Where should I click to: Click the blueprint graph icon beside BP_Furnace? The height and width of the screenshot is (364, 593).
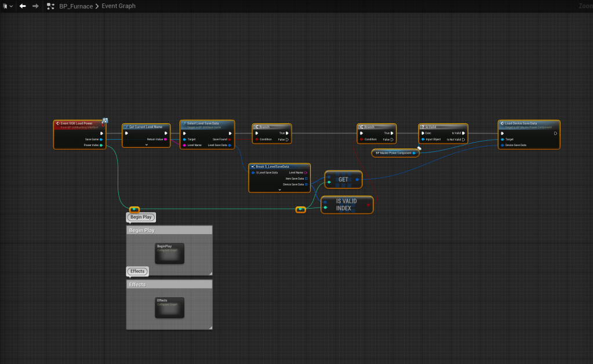point(51,6)
